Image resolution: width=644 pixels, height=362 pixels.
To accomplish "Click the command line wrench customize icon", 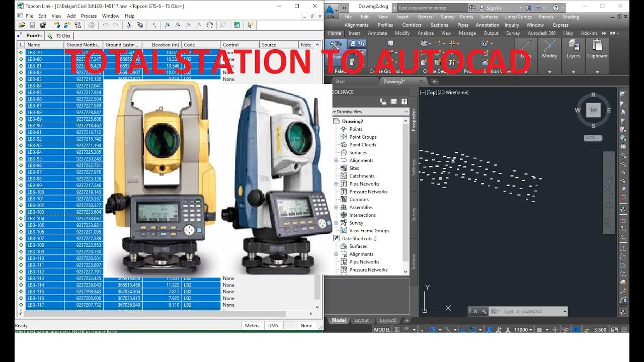I will (x=484, y=311).
